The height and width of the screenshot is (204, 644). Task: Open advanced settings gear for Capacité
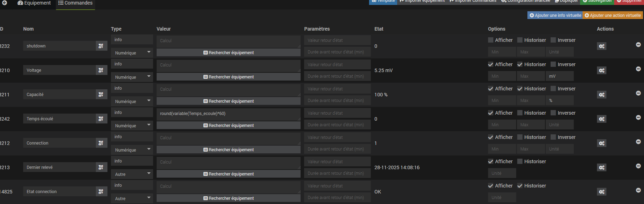tap(602, 95)
